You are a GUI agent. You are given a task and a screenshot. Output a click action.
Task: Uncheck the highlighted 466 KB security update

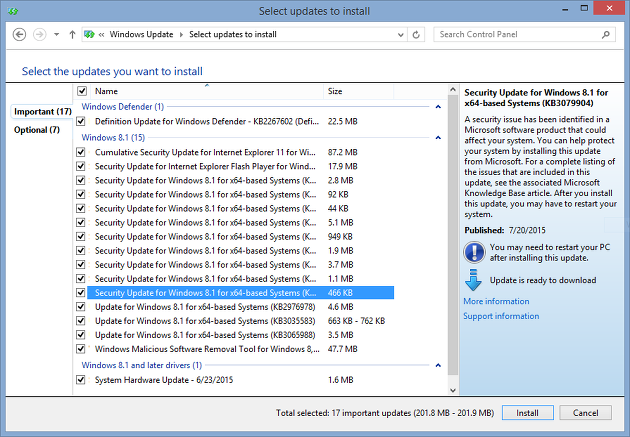81,293
